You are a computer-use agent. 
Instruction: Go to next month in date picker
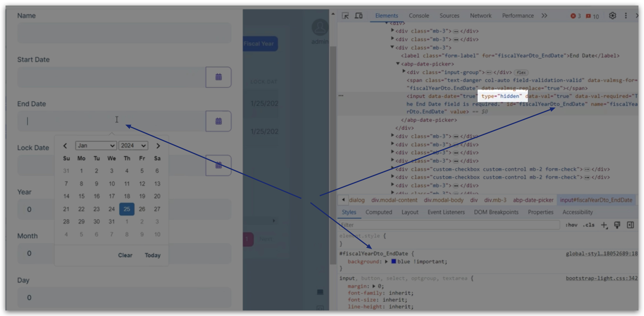158,146
